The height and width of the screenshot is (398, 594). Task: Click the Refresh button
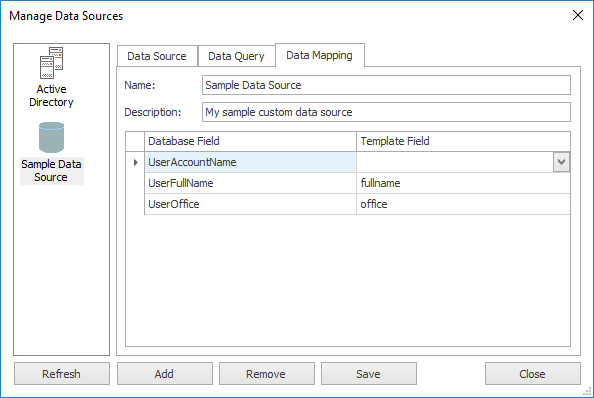pos(61,374)
